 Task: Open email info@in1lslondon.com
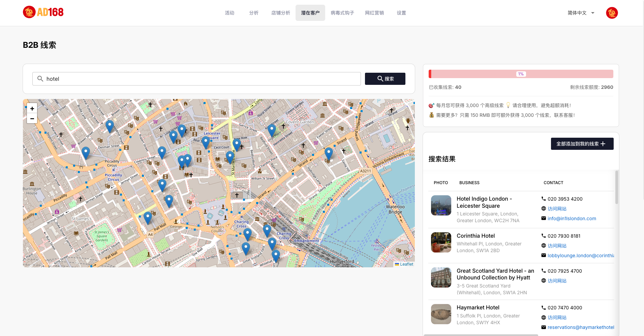point(572,219)
